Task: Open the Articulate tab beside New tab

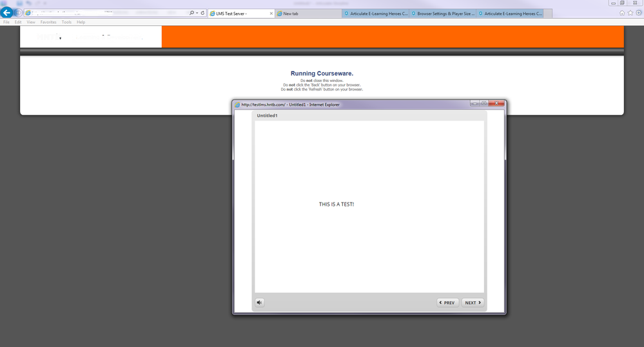Action: tap(376, 14)
